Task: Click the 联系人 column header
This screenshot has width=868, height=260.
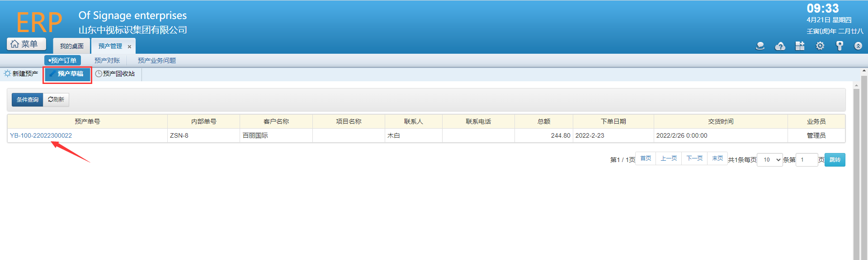Action: 414,121
